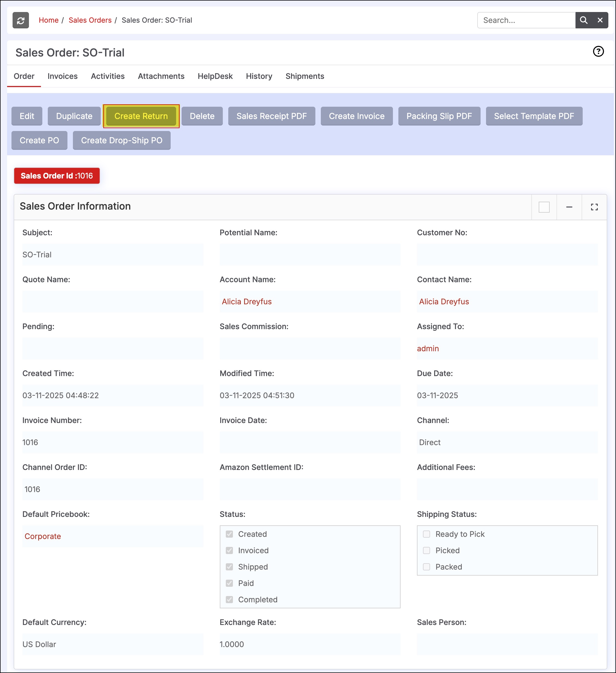Toggle the Completed status checkbox

(229, 600)
